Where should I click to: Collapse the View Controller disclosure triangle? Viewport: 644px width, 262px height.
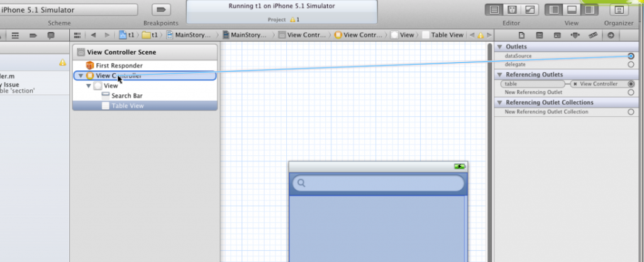[80, 76]
